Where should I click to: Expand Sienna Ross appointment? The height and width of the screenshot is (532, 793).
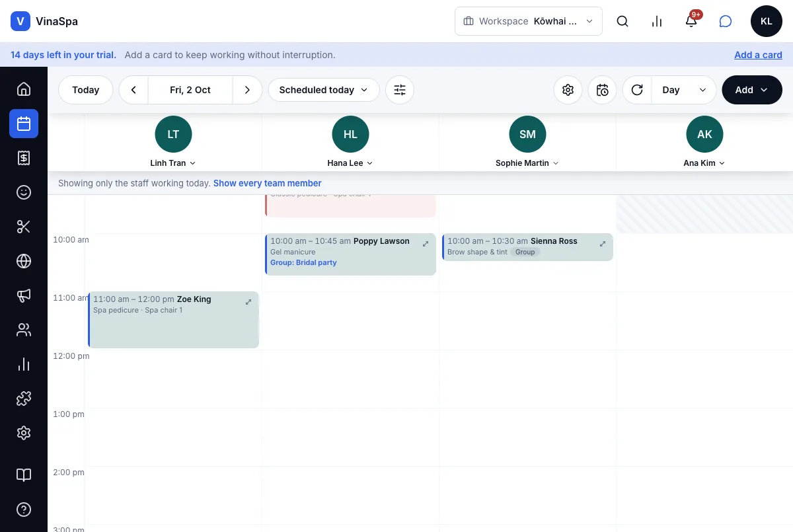click(x=603, y=244)
